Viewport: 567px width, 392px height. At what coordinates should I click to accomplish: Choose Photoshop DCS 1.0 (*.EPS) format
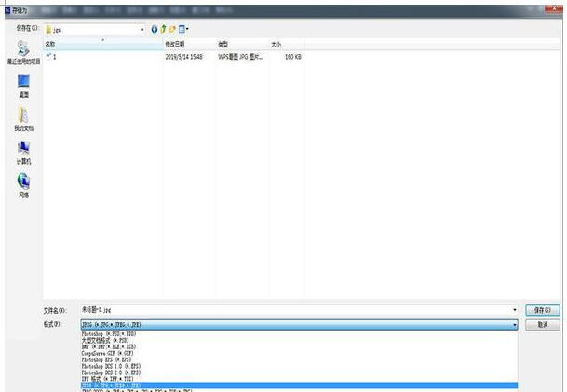click(111, 366)
